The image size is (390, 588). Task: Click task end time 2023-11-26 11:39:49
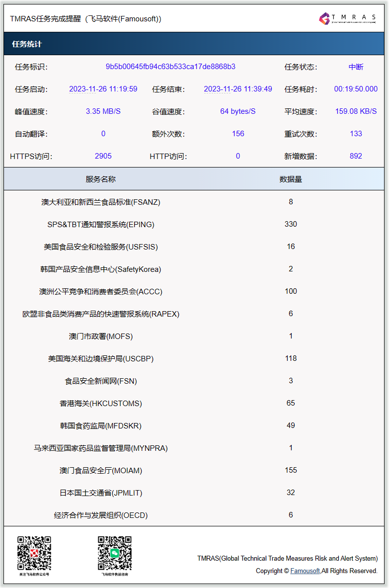pyautogui.click(x=238, y=89)
